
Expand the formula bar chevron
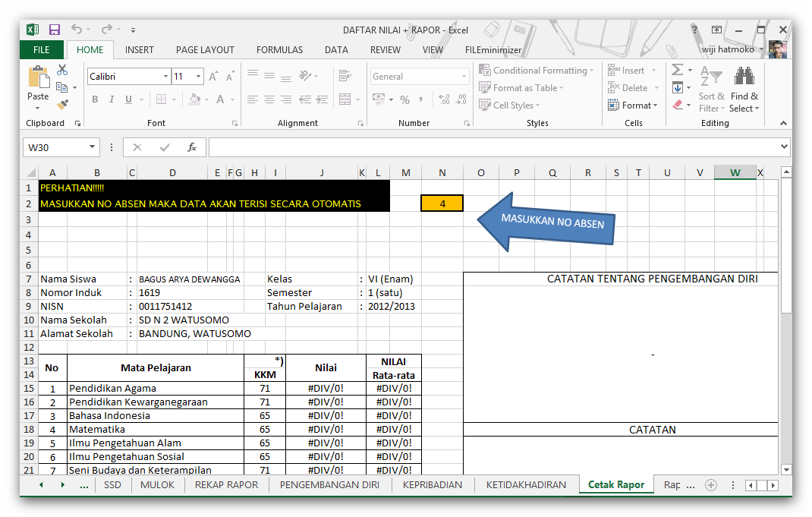pyautogui.click(x=783, y=147)
